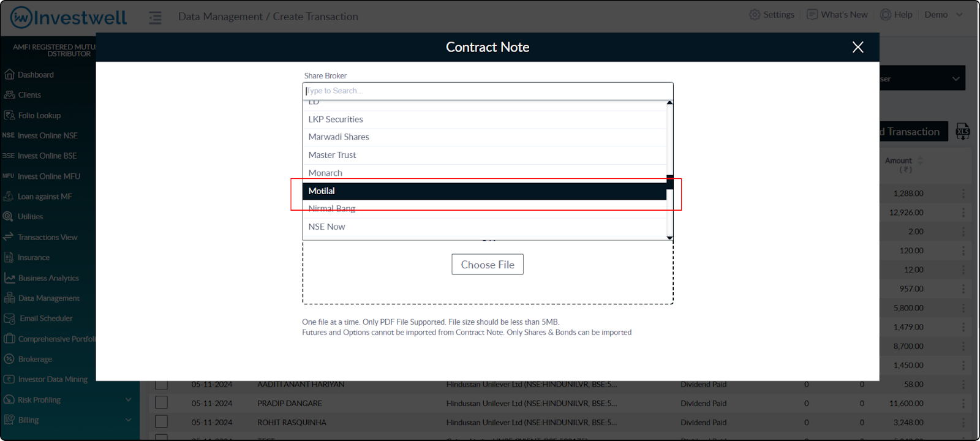Open the Dashboard home icon

coord(9,75)
